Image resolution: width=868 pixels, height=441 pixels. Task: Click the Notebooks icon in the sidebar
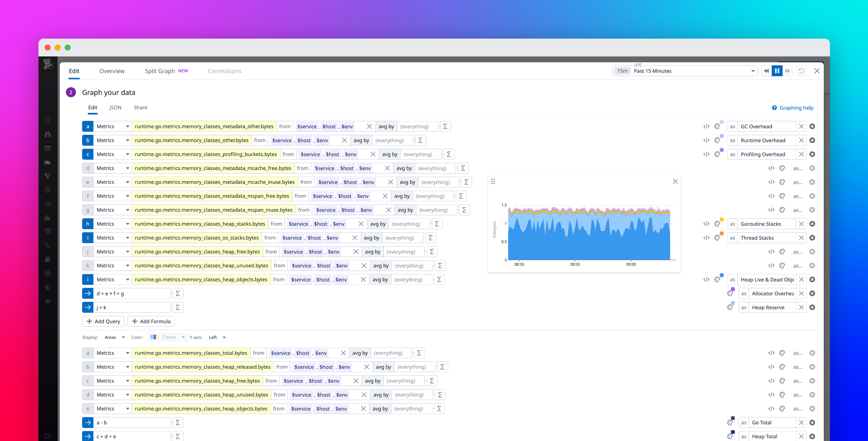(x=48, y=259)
